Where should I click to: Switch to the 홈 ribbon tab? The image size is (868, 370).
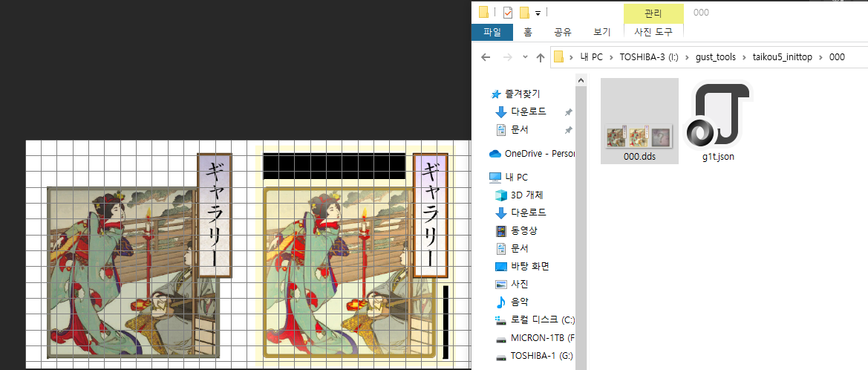point(528,32)
